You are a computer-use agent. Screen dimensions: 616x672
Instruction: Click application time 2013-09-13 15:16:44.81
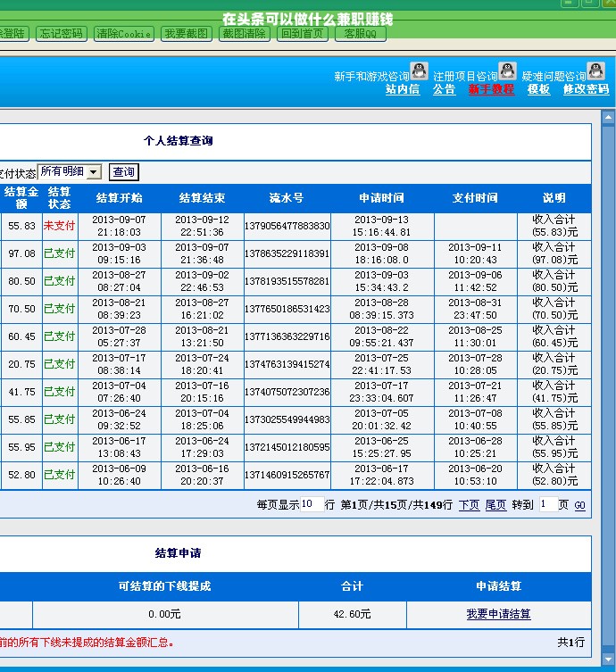click(x=382, y=226)
